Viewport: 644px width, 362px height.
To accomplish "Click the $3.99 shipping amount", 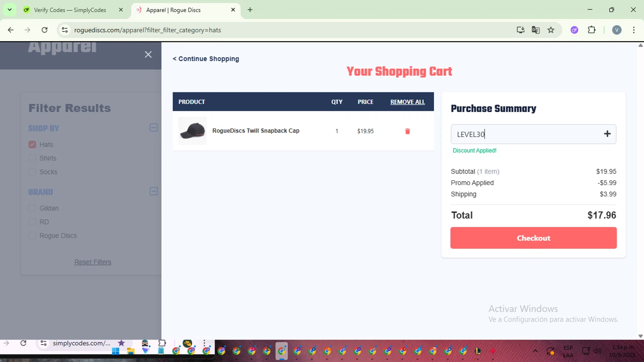I will [608, 194].
